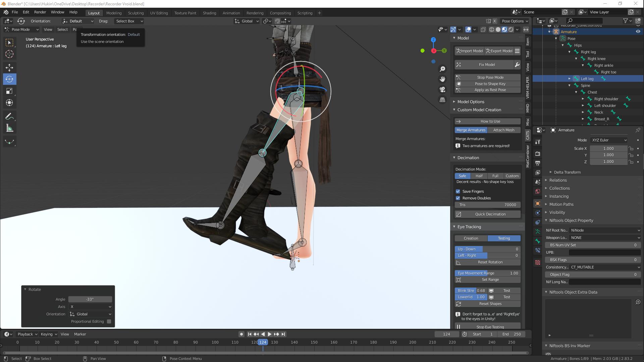Pick the Rotate tool
Viewport: 644px width, 362px height.
(9, 79)
